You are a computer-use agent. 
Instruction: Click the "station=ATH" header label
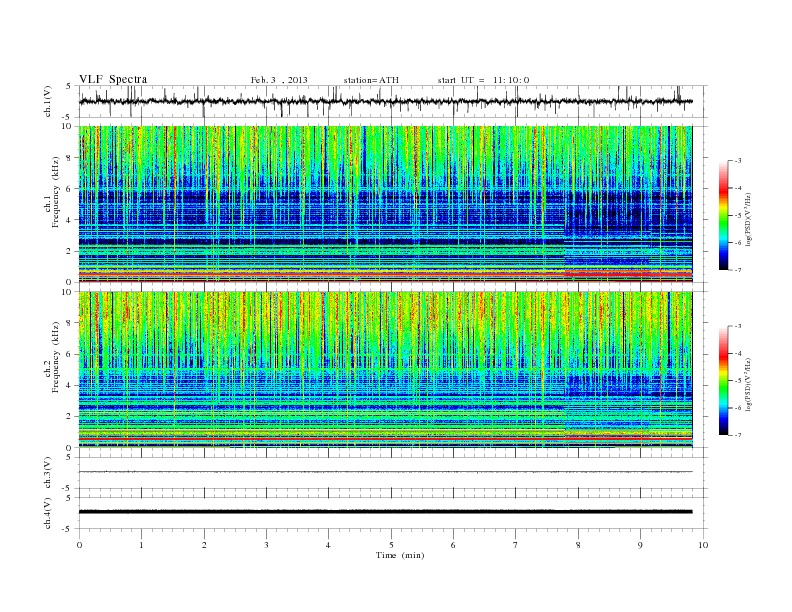click(371, 80)
